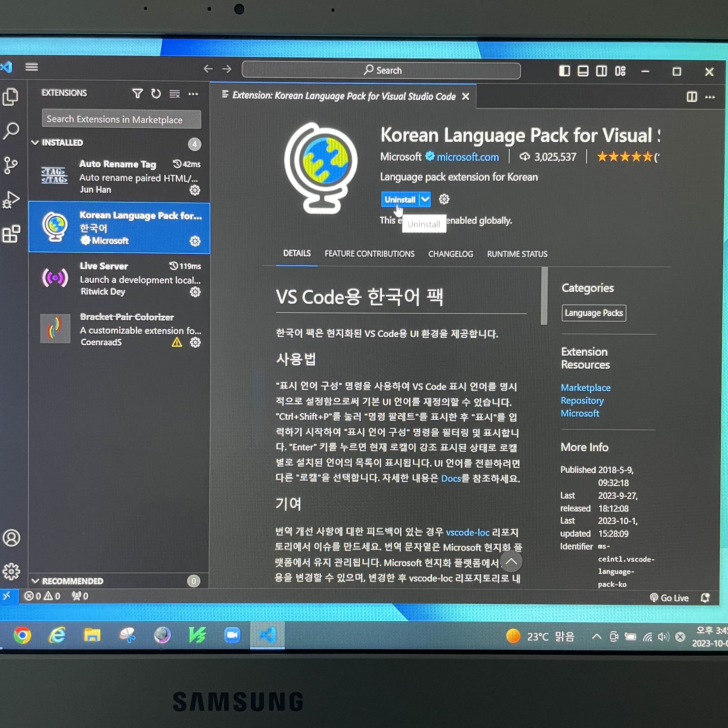Image resolution: width=728 pixels, height=728 pixels.
Task: Click the Search Extensions in Marketplace field
Action: coord(121,119)
